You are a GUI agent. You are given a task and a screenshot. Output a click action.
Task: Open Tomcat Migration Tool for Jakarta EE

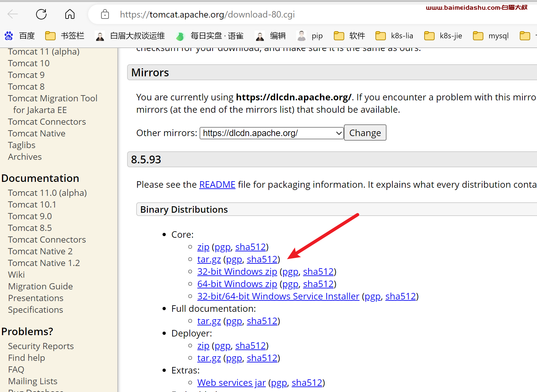pyautogui.click(x=53, y=104)
